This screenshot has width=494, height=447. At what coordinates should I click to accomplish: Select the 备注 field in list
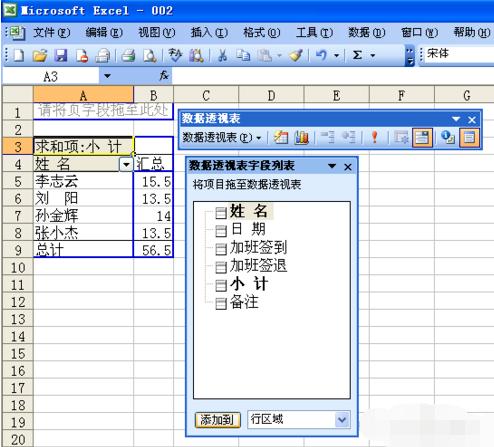244,302
